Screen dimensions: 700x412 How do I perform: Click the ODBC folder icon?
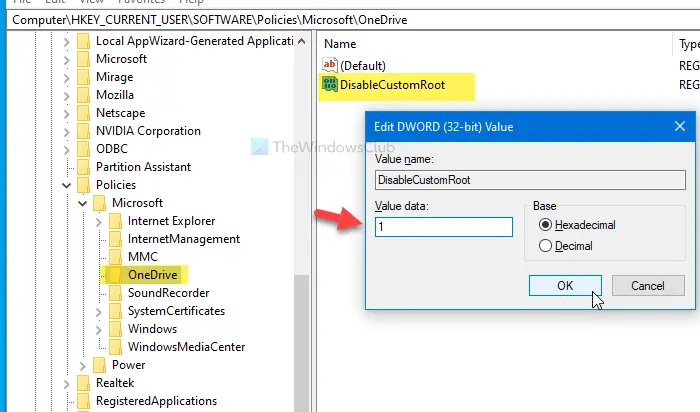pyautogui.click(x=83, y=149)
